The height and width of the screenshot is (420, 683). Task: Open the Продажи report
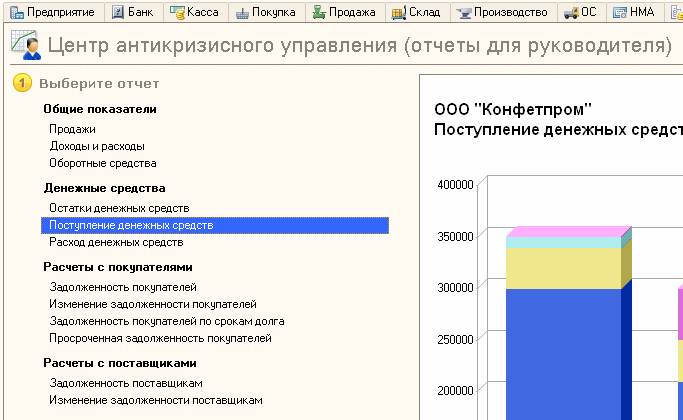click(72, 129)
